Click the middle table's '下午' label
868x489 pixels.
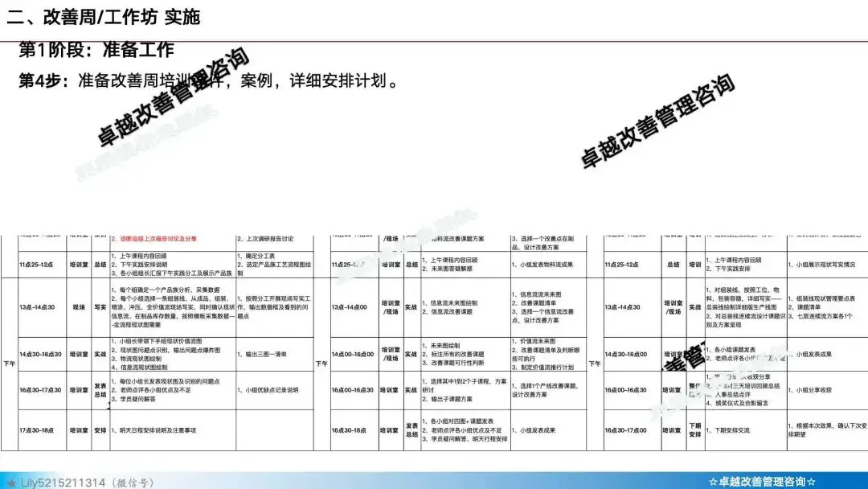coord(321,364)
